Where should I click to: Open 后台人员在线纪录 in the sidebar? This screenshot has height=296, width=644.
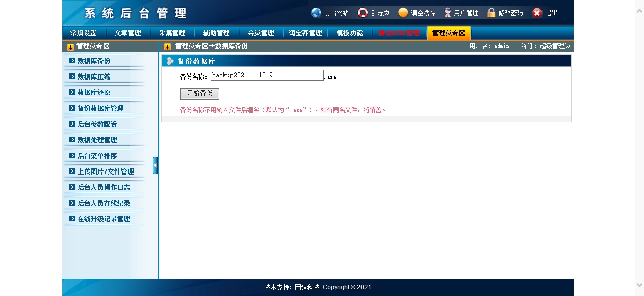pyautogui.click(x=104, y=203)
